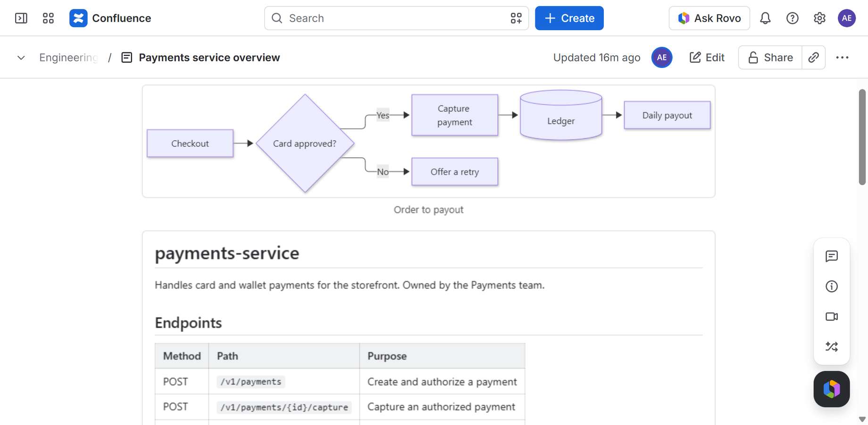
Task: Click the /v1/payments/{id}/capture path cell
Action: pyautogui.click(x=284, y=407)
